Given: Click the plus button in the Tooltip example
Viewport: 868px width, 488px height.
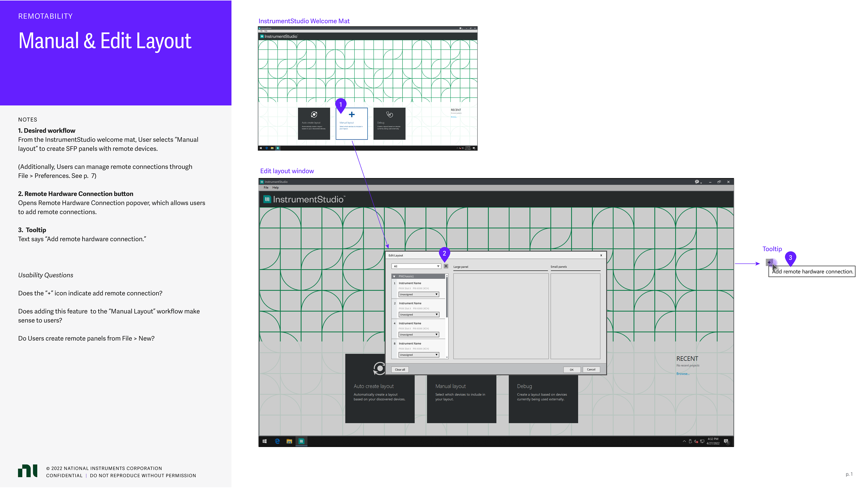Looking at the screenshot, I should (x=769, y=262).
